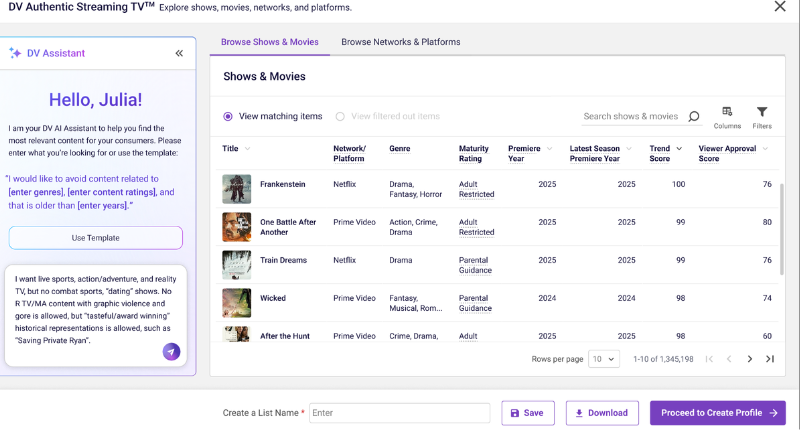This screenshot has width=800, height=431.
Task: Collapse the DV Assistant panel
Action: [x=179, y=54]
